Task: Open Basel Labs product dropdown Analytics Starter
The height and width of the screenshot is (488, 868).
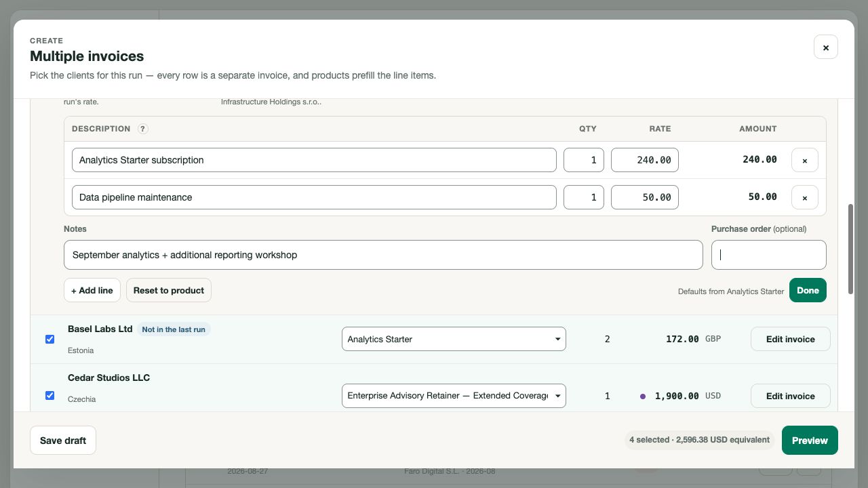Action: click(x=454, y=339)
